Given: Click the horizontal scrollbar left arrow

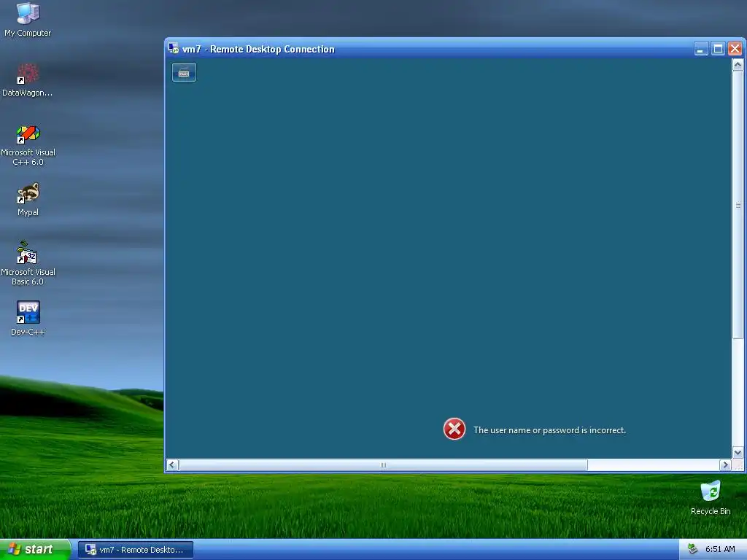Looking at the screenshot, I should 172,464.
